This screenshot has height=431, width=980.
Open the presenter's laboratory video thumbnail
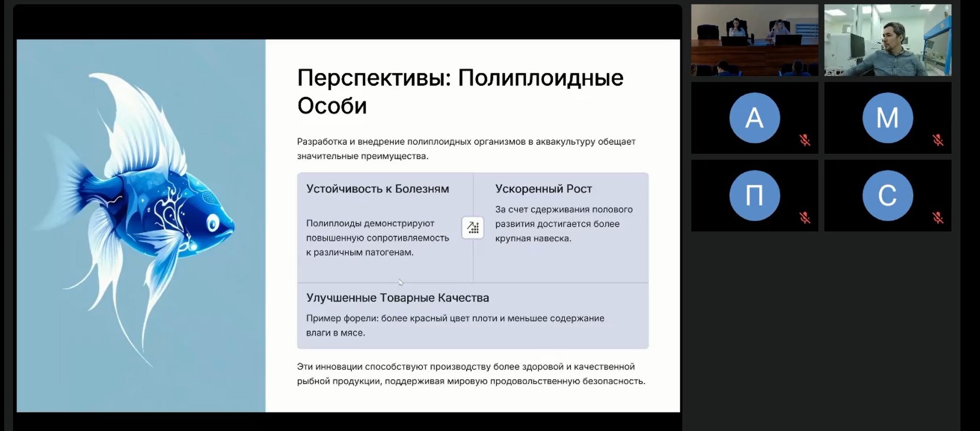(887, 40)
